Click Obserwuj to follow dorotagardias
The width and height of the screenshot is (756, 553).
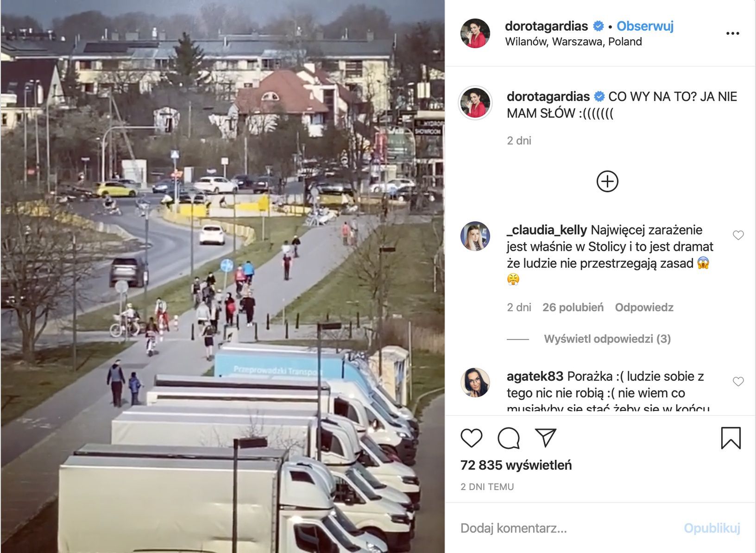(645, 26)
